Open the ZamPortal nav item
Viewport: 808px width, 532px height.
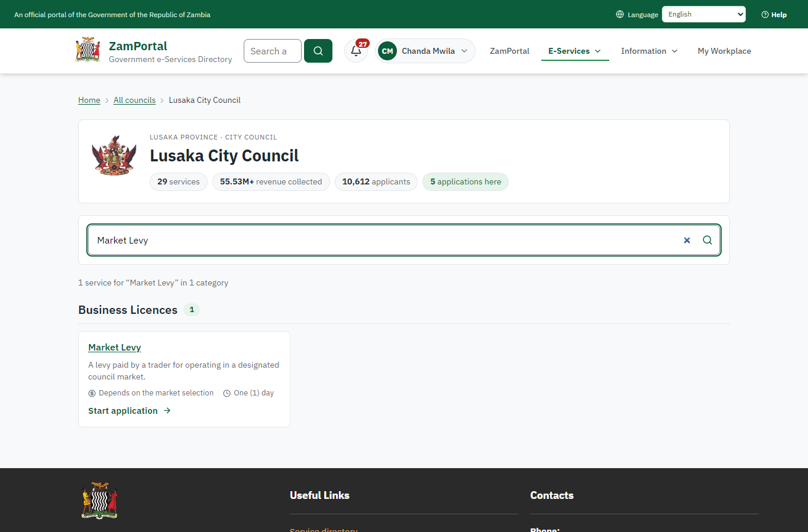(509, 51)
